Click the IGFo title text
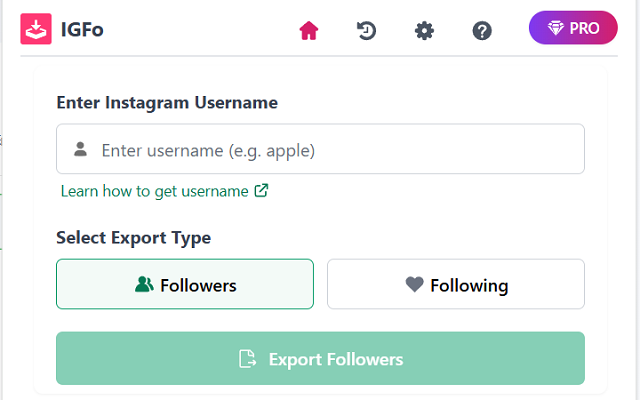 point(81,30)
